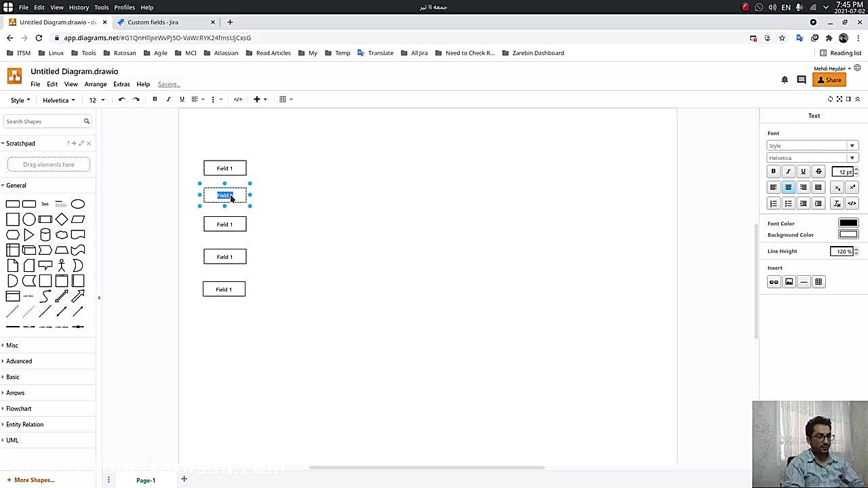Viewport: 868px width, 488px height.
Task: Open toolbar font size 12 dropdown
Action: 97,100
